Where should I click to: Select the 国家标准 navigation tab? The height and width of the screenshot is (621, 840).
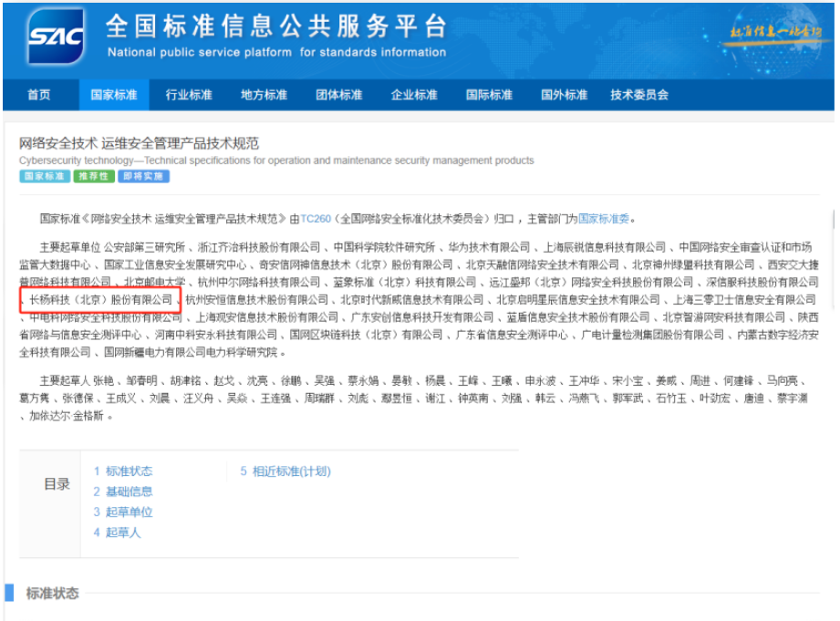point(114,95)
